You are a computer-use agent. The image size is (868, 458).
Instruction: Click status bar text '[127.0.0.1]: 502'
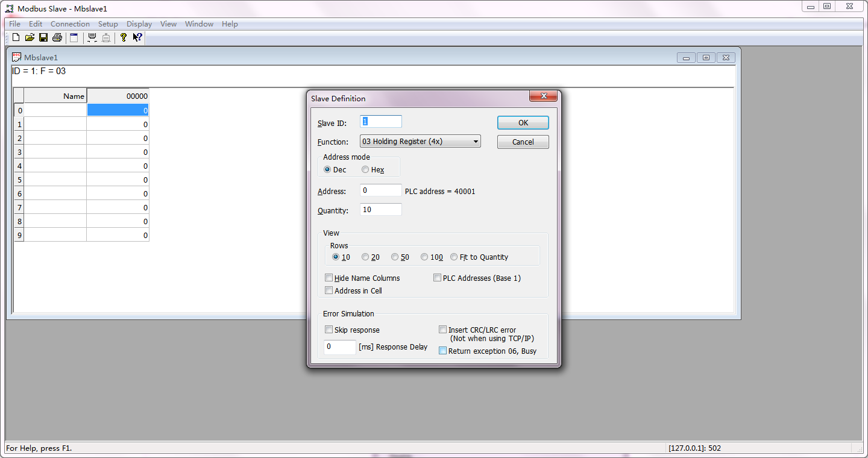pos(694,448)
